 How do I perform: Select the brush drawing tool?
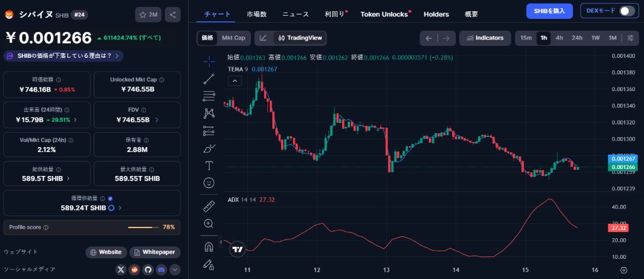(209, 148)
